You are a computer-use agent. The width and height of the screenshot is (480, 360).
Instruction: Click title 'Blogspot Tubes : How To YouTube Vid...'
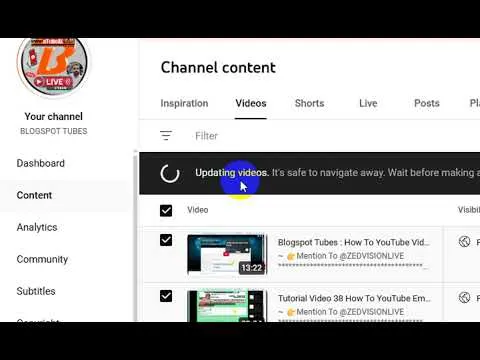(354, 242)
